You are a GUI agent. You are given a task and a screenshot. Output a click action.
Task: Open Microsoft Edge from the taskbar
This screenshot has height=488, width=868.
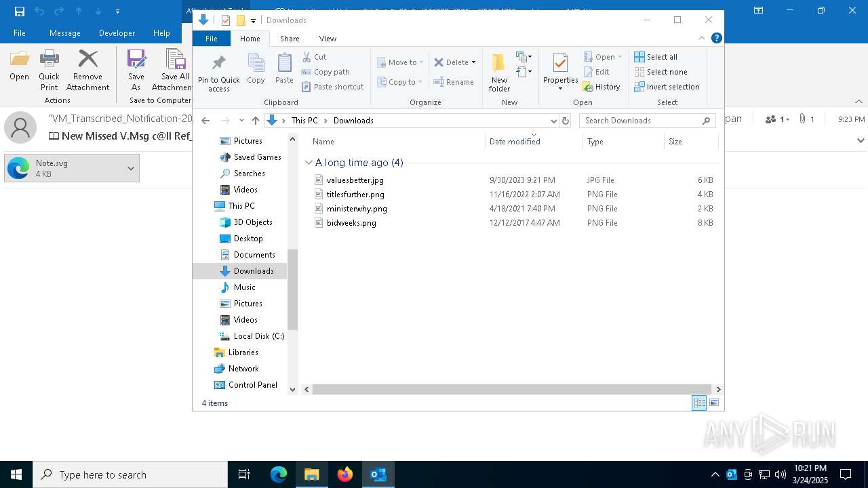coord(279,474)
